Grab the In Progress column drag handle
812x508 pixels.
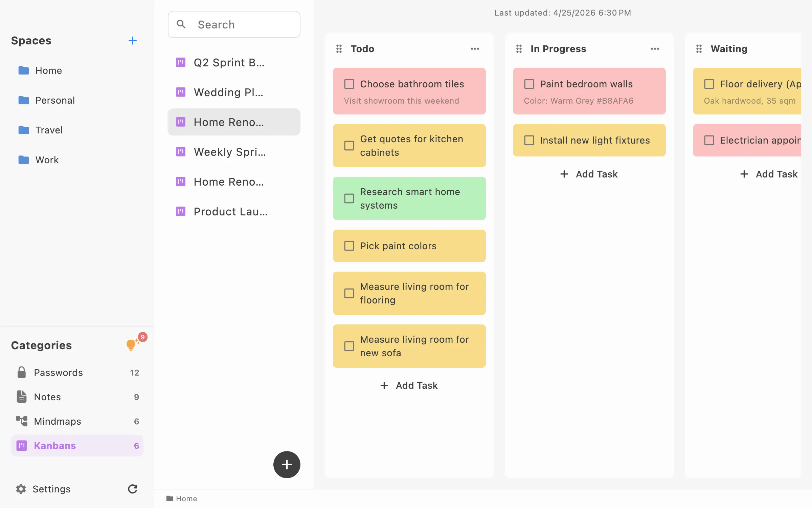coord(519,49)
